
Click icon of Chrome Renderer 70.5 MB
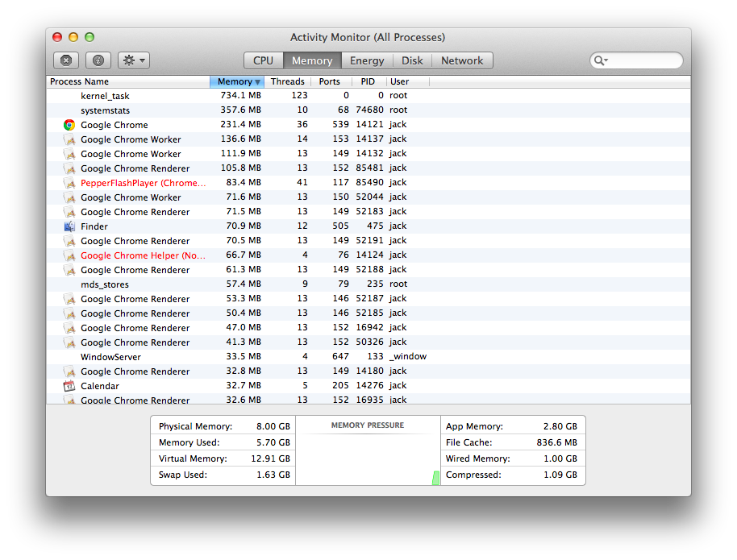tap(69, 241)
